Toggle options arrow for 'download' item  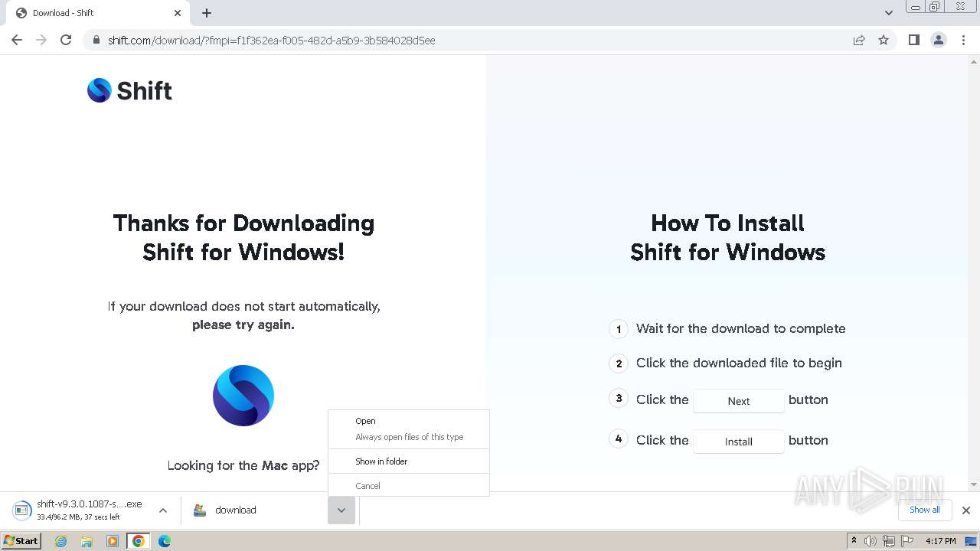click(341, 510)
